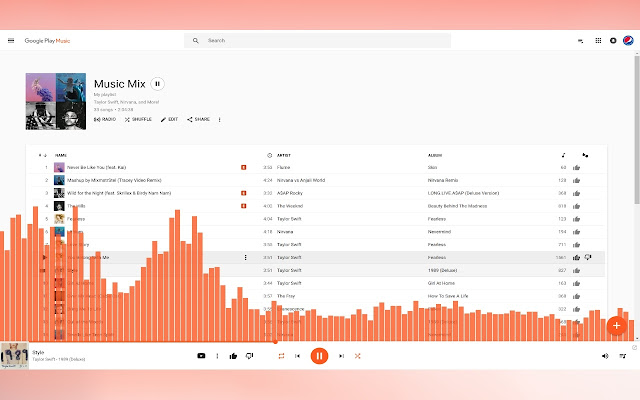This screenshot has width=640, height=400.
Task: Click the page vertical scrollbar
Action: pyautogui.click(x=637, y=130)
